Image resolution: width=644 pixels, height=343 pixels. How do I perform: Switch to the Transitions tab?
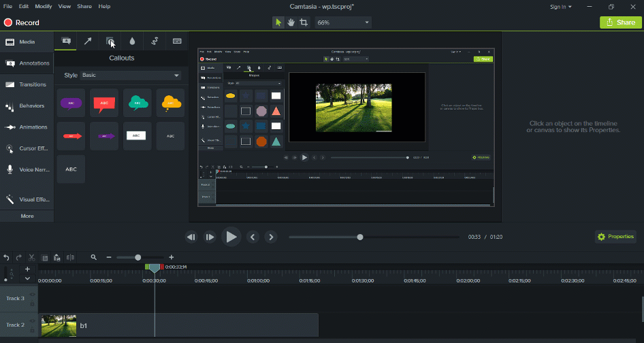point(27,85)
